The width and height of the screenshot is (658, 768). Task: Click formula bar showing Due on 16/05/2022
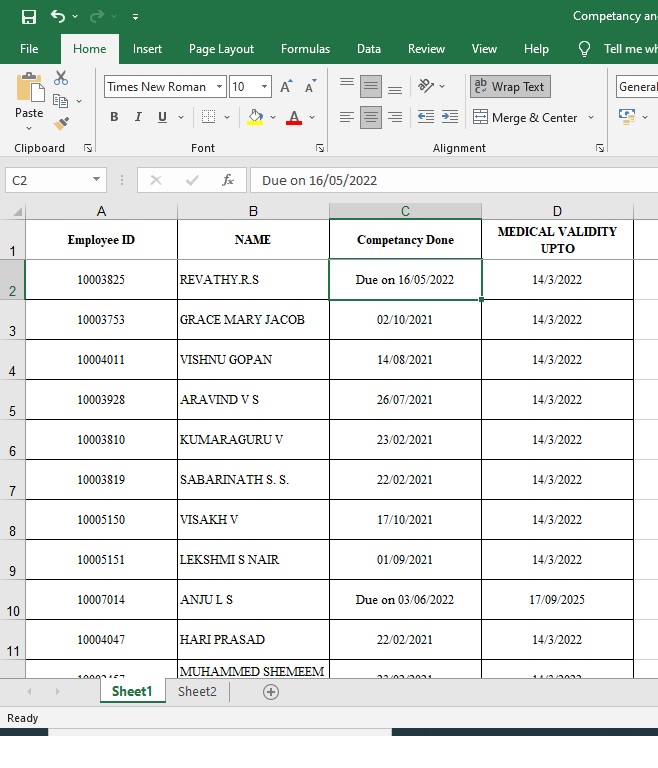pos(454,181)
